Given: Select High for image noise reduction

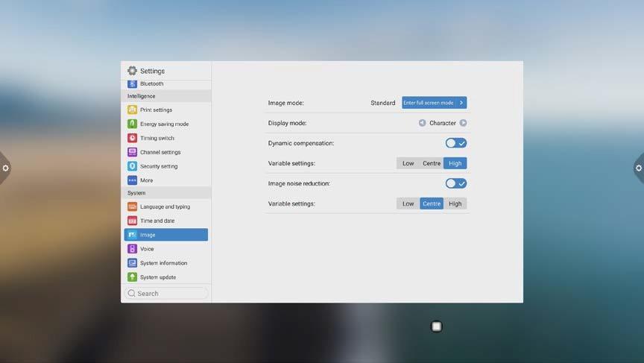Looking at the screenshot, I should coord(455,203).
